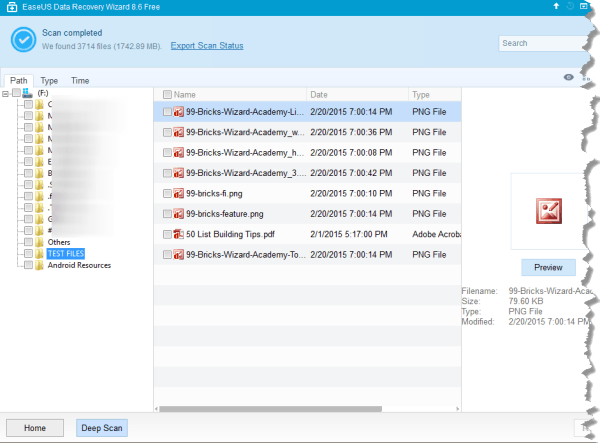Click the PDF icon of 50 List Building Tips.pdf
Image resolution: width=600 pixels, height=443 pixels.
178,234
